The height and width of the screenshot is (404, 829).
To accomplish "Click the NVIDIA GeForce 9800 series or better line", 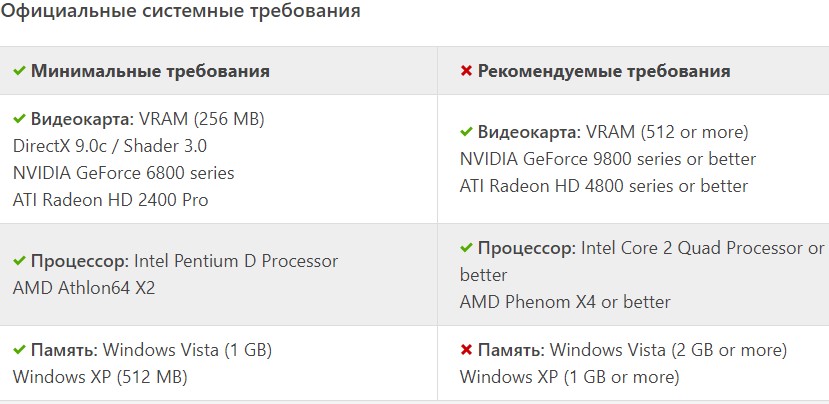I will [608, 159].
